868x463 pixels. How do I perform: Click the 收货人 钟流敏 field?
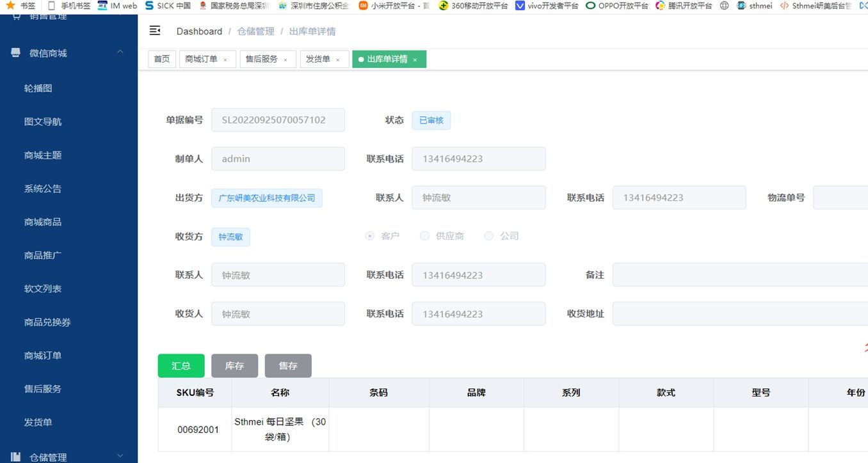278,314
